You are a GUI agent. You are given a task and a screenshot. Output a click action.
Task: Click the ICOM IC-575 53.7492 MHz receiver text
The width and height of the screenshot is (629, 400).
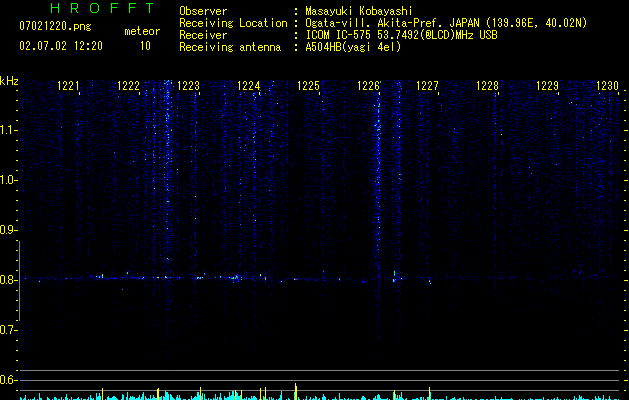pos(401,35)
